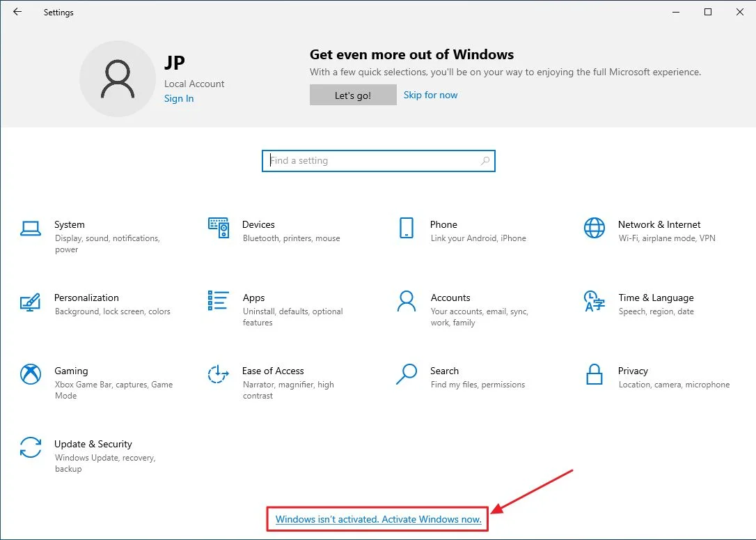Image resolution: width=756 pixels, height=540 pixels.
Task: Open the Apps list icon
Action: pyautogui.click(x=218, y=300)
